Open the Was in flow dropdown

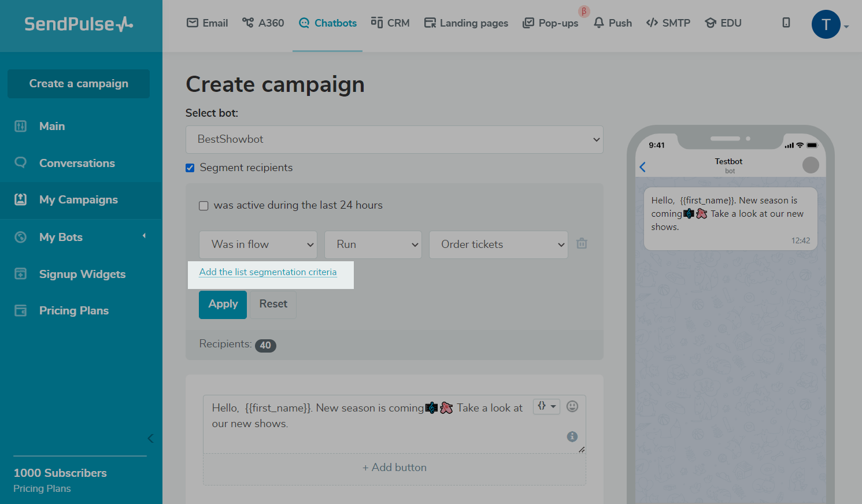pos(258,244)
